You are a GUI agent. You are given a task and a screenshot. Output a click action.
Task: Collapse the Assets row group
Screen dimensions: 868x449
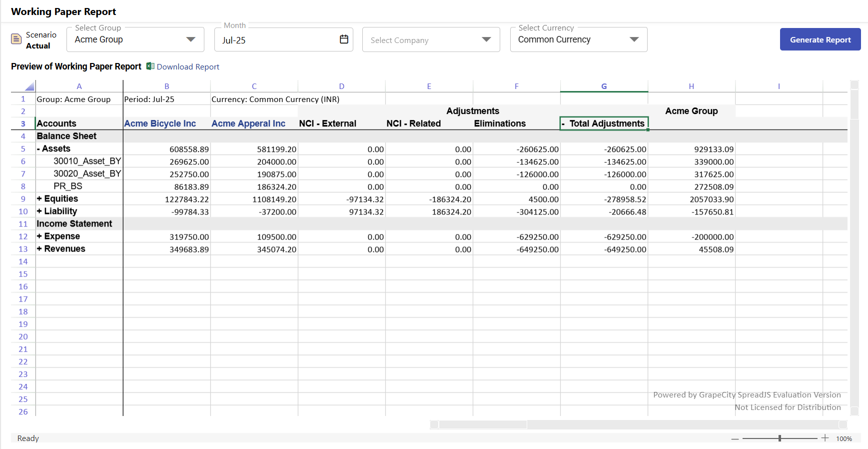(x=38, y=149)
